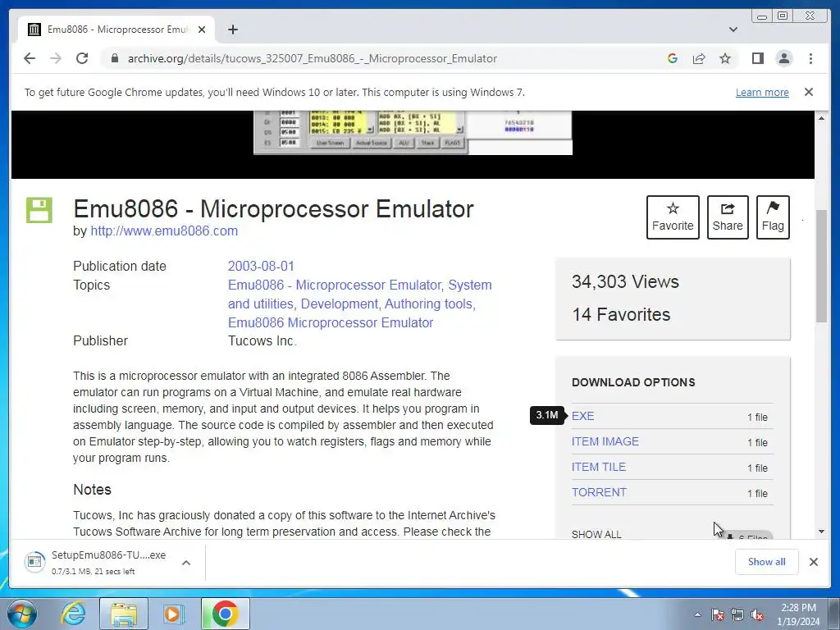
Task: Download the EXE file option
Action: (x=583, y=416)
